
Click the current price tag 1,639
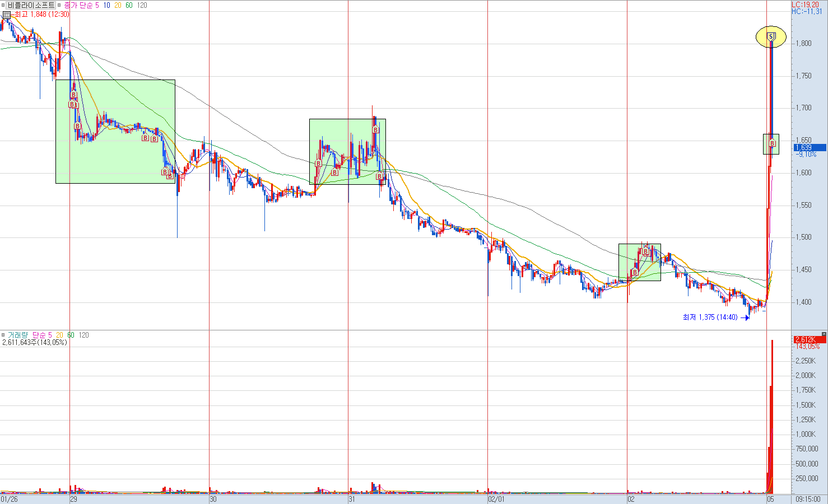[810, 148]
